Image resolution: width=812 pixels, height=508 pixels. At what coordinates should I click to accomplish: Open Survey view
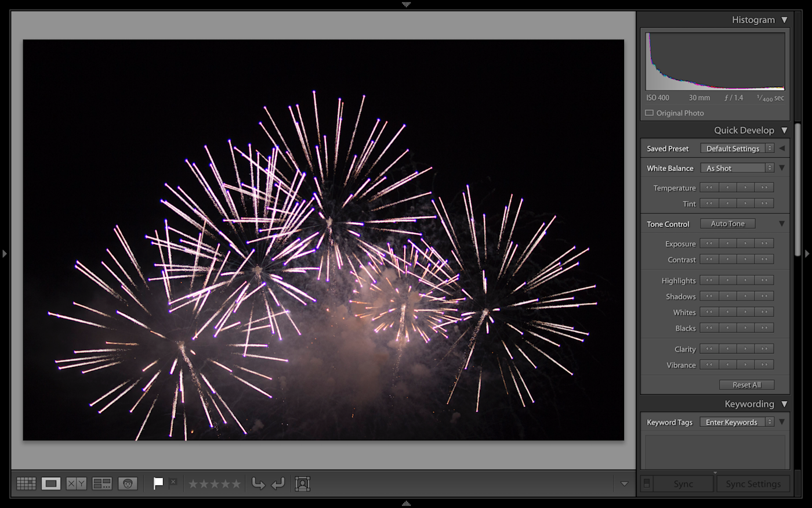point(102,483)
